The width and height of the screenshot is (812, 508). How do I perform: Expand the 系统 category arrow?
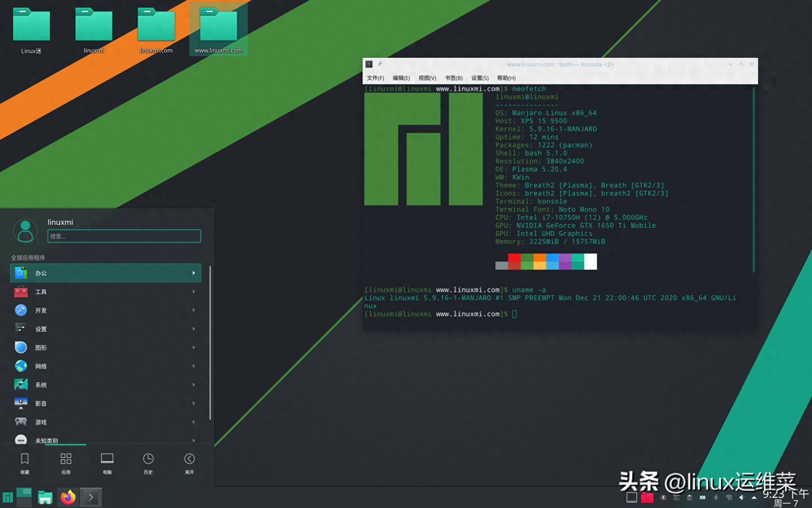(194, 385)
